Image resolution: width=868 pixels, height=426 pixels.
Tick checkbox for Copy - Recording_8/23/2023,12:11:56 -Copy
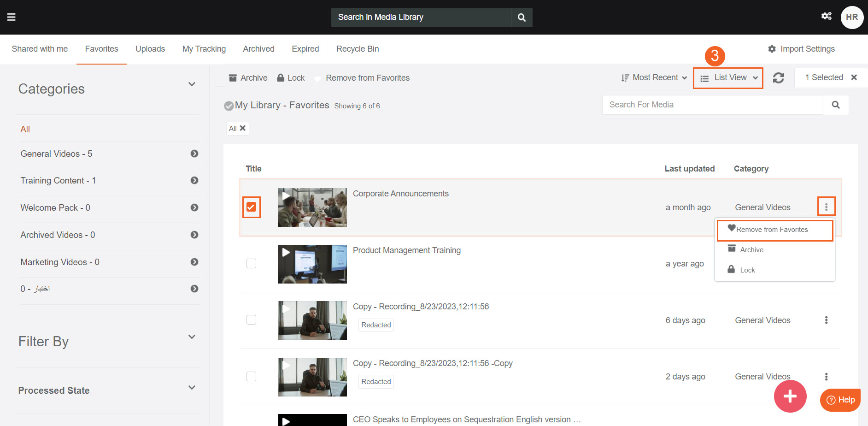point(251,376)
